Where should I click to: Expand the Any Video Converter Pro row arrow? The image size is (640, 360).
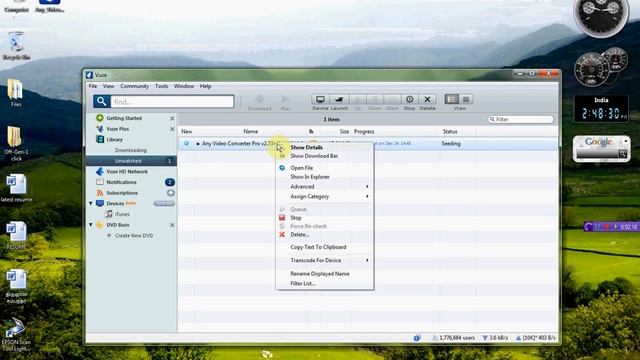click(198, 144)
